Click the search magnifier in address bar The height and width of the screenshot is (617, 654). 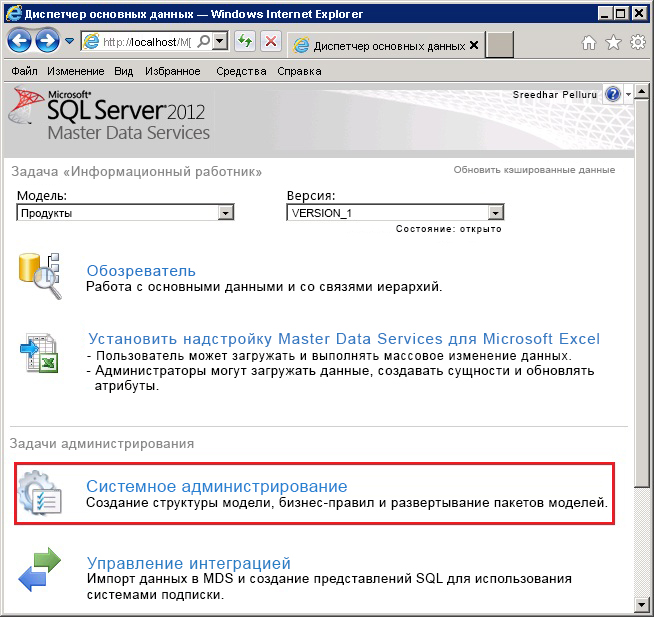point(204,42)
